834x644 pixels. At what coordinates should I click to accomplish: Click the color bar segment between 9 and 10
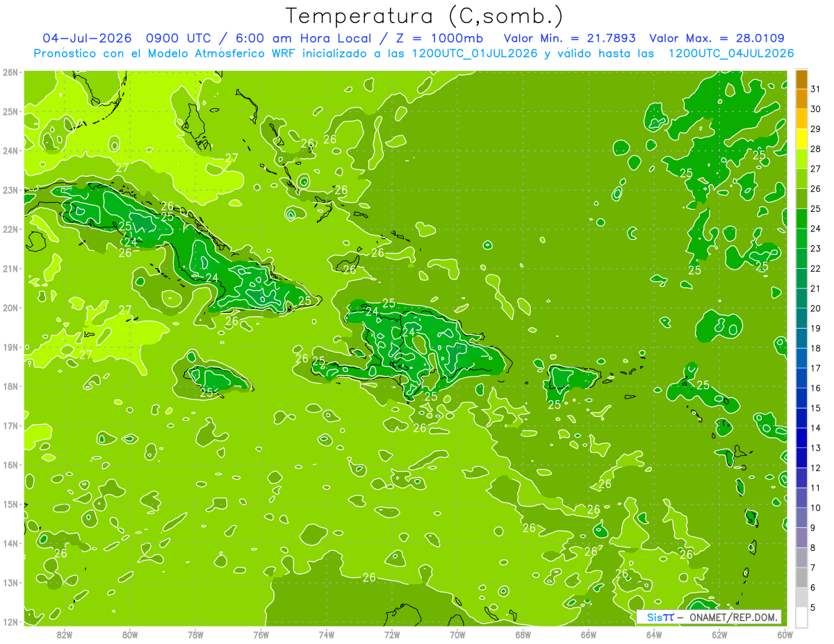click(x=801, y=518)
